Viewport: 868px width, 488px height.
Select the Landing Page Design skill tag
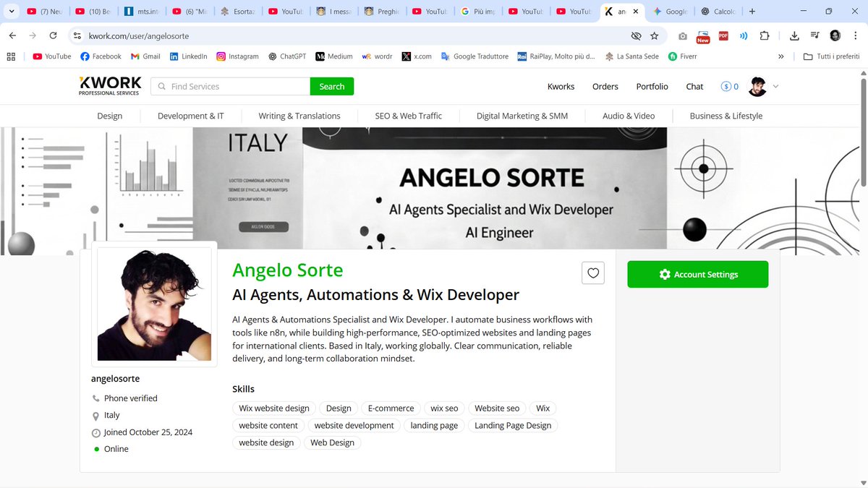[513, 425]
